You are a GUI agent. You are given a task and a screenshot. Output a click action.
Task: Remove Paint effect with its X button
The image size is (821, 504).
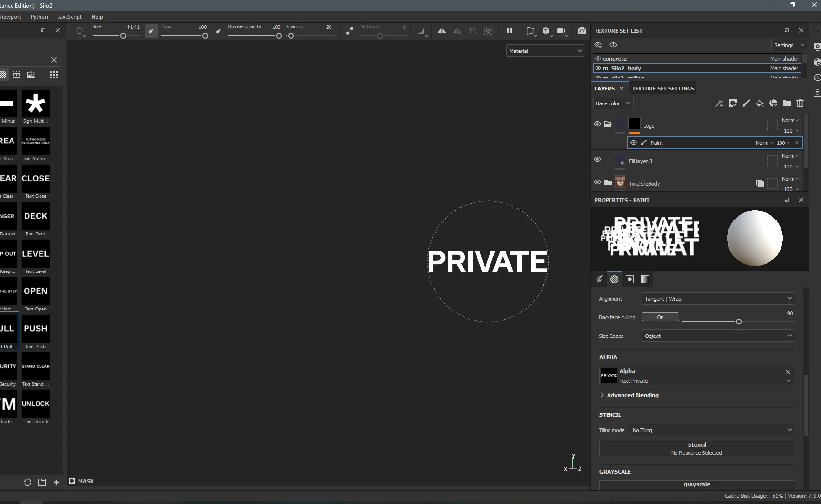click(x=796, y=142)
